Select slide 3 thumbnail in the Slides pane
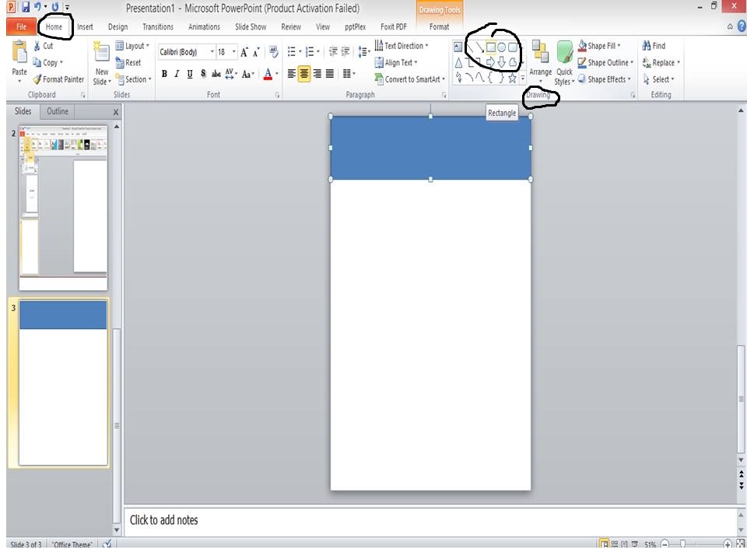Viewport: 747px width, 560px height. (x=63, y=381)
